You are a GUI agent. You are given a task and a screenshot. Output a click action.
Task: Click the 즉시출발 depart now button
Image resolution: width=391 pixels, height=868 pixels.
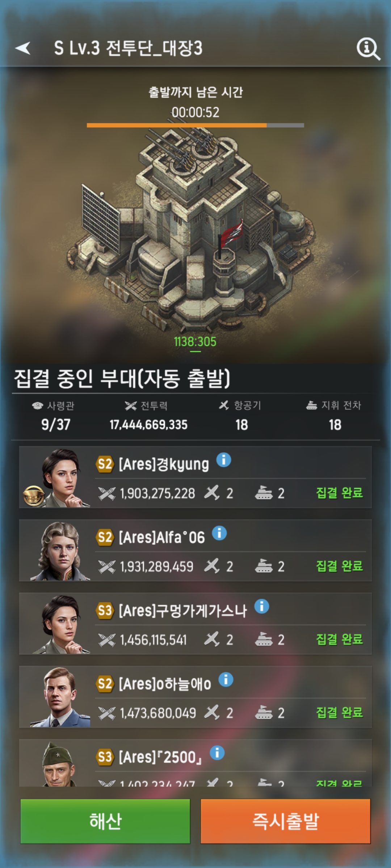click(x=286, y=821)
